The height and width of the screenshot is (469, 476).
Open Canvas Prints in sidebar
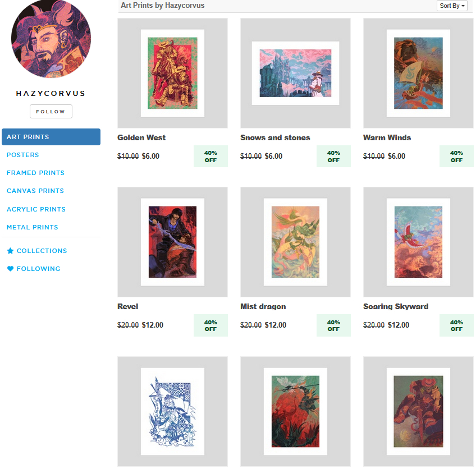[35, 191]
